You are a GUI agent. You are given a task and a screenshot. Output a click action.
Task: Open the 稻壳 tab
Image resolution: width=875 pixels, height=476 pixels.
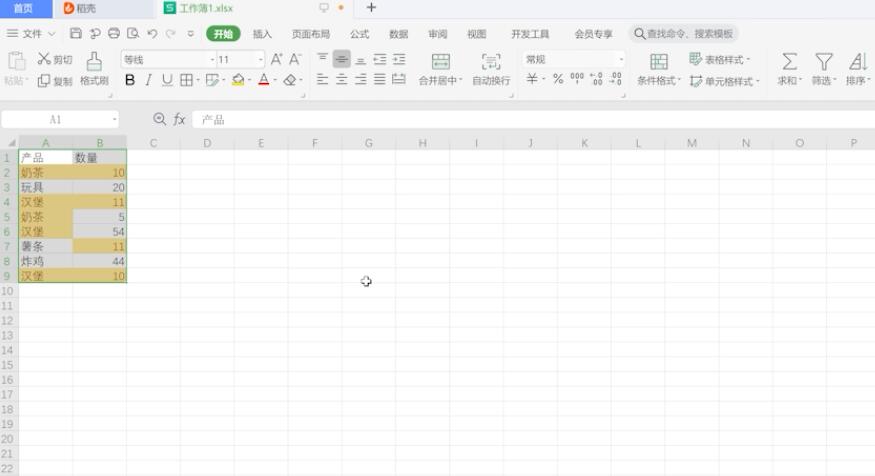[103, 8]
